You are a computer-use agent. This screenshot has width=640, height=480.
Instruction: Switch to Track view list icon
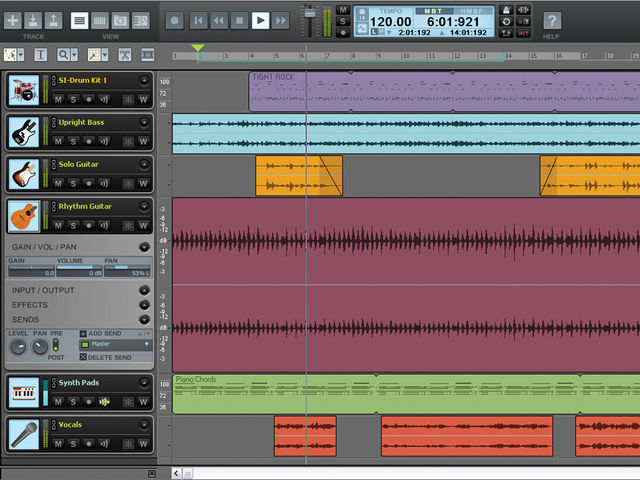80,20
